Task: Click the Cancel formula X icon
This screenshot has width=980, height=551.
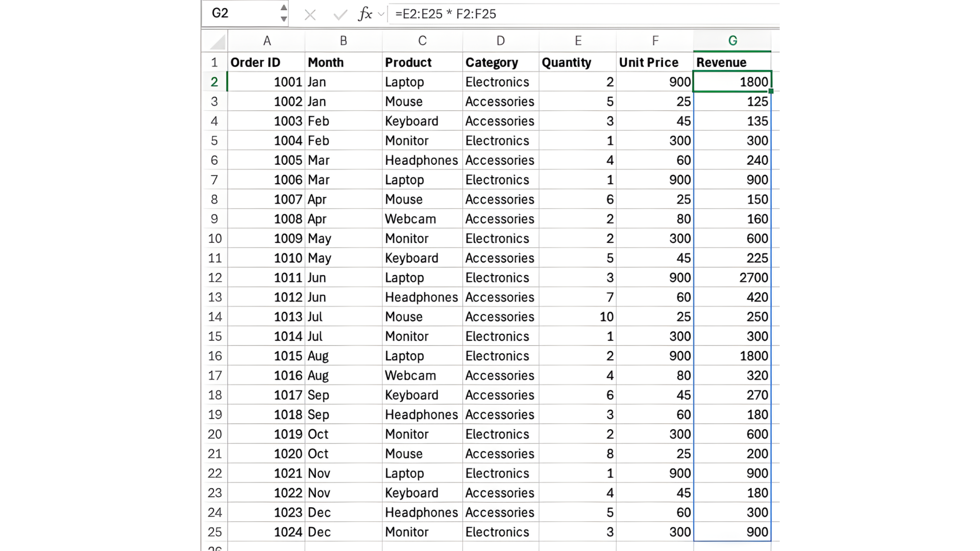Action: (310, 14)
